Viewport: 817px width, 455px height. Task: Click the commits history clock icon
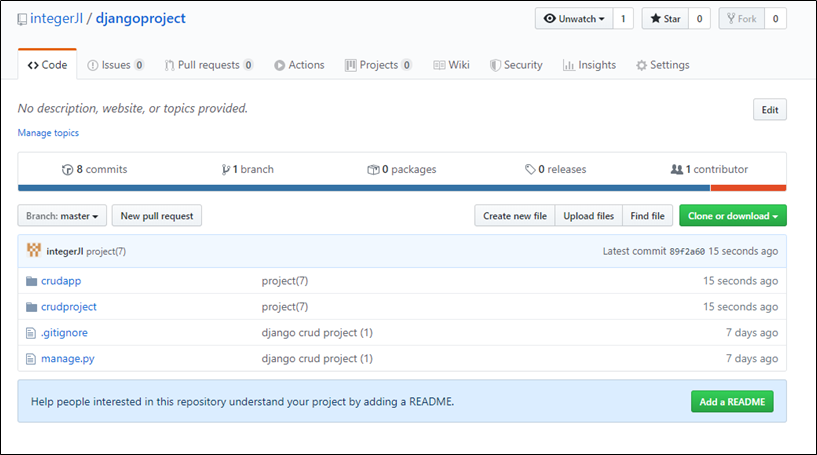pyautogui.click(x=67, y=169)
